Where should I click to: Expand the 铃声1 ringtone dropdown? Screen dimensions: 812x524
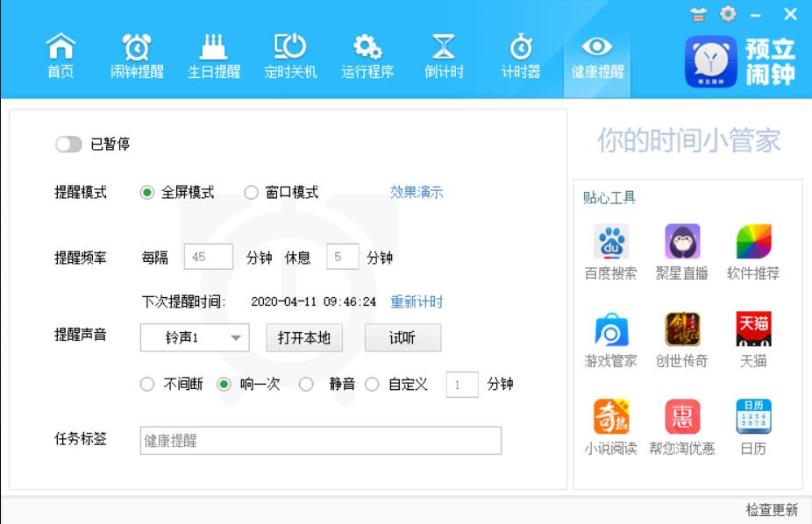(235, 338)
